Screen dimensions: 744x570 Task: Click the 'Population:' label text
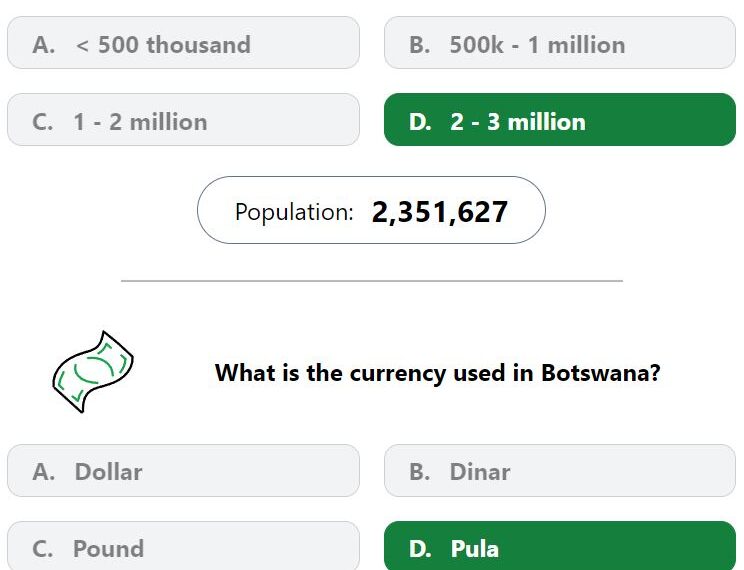click(x=294, y=212)
